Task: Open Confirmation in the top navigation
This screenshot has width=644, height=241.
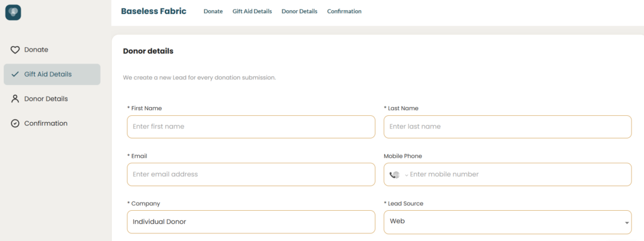Action: point(344,11)
